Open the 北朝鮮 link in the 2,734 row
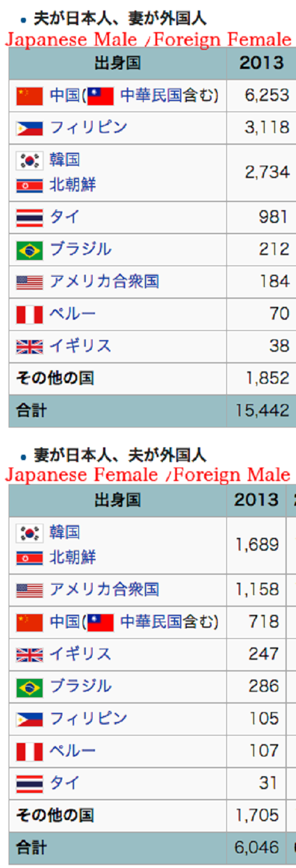The image size is (296, 868). point(73,185)
